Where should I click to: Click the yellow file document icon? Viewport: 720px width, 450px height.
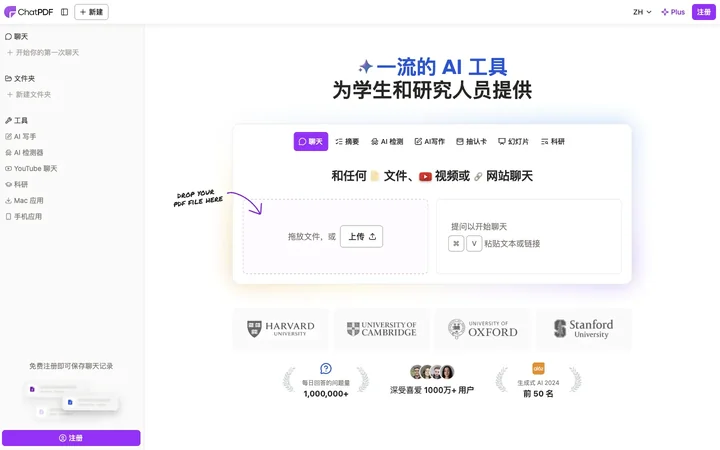point(374,176)
